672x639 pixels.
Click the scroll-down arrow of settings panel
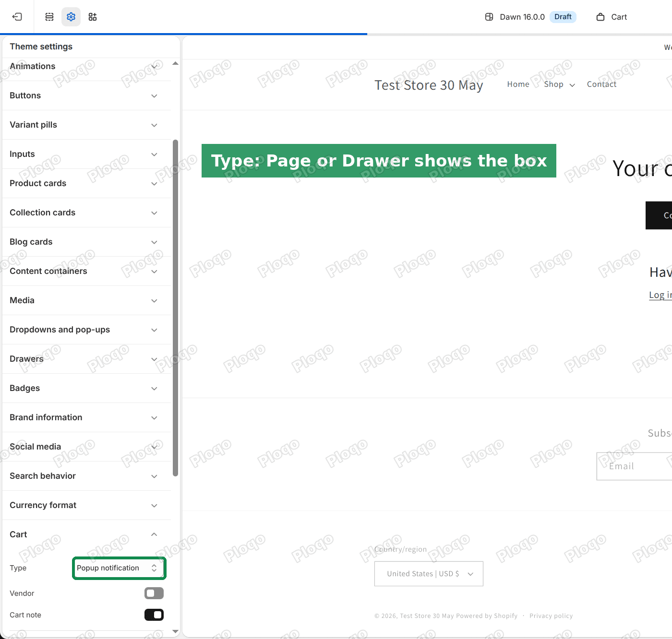[x=176, y=632]
